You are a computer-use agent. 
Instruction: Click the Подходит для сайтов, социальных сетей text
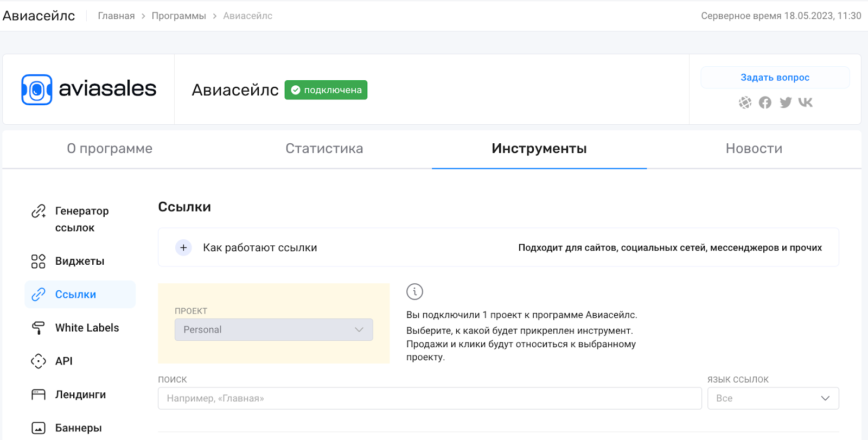[x=670, y=248]
